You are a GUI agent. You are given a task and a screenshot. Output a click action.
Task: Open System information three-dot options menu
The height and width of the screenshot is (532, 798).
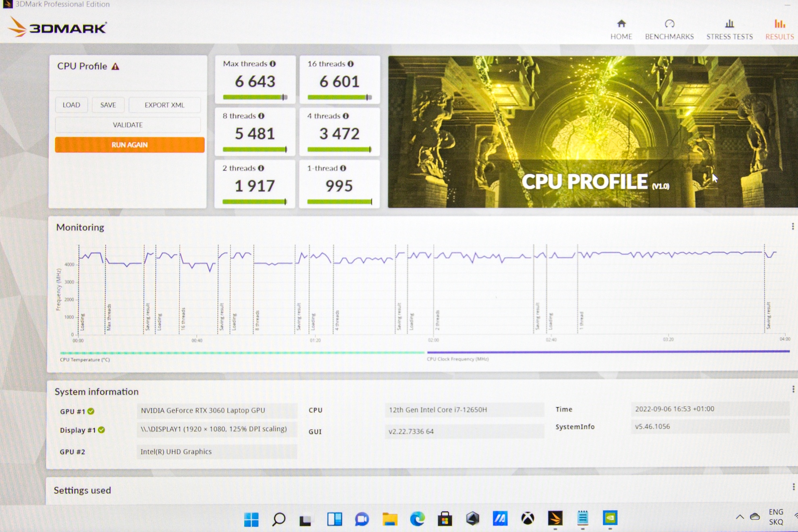(x=793, y=389)
